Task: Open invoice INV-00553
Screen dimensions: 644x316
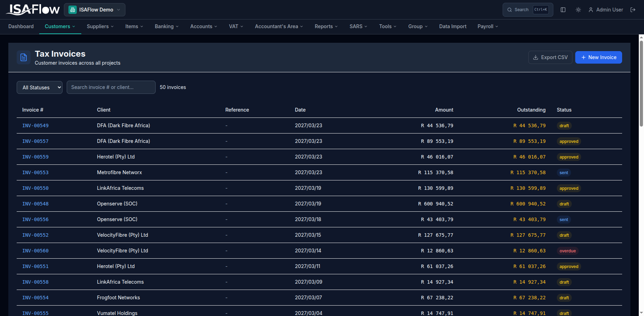Action: [35, 172]
